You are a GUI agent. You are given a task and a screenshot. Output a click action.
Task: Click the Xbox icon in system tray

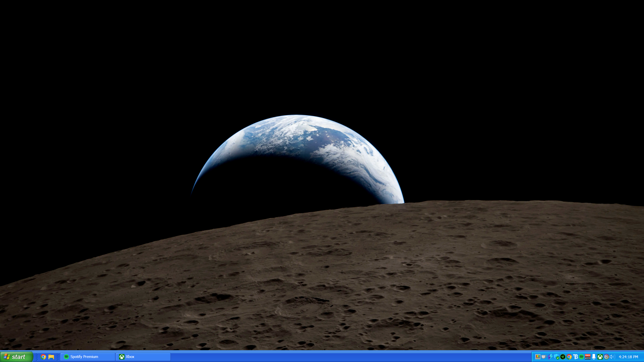click(600, 357)
